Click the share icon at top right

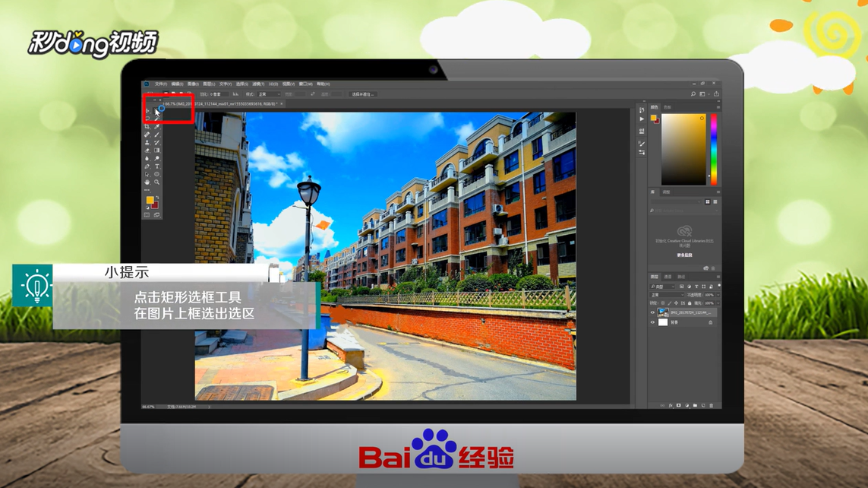pos(716,93)
